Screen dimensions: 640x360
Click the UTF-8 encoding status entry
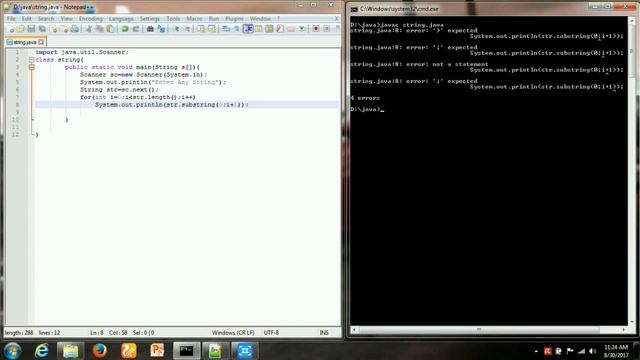pyautogui.click(x=271, y=333)
